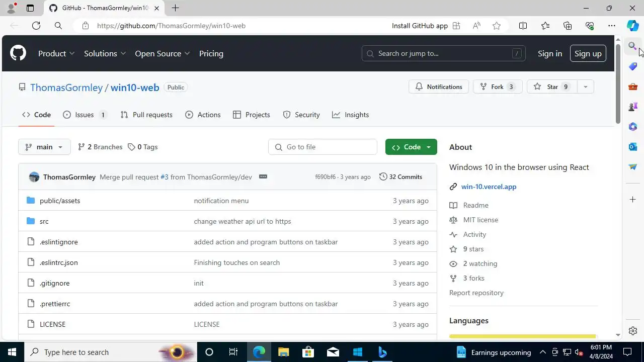Click Go to file search field

tap(323, 147)
